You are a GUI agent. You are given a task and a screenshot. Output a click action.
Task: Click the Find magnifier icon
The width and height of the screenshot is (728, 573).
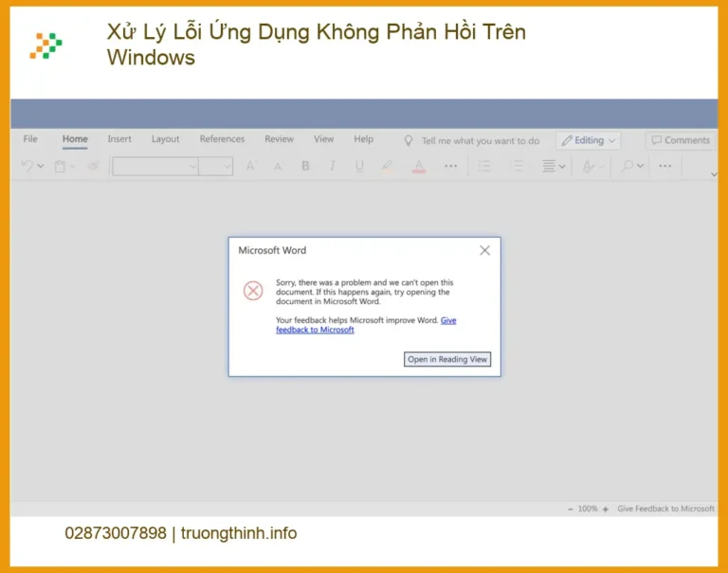tap(628, 166)
